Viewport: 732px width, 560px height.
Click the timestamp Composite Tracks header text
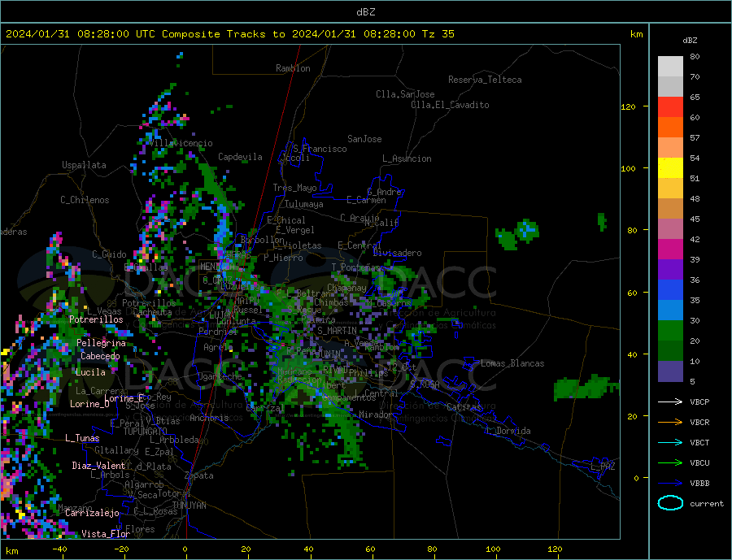pyautogui.click(x=230, y=34)
